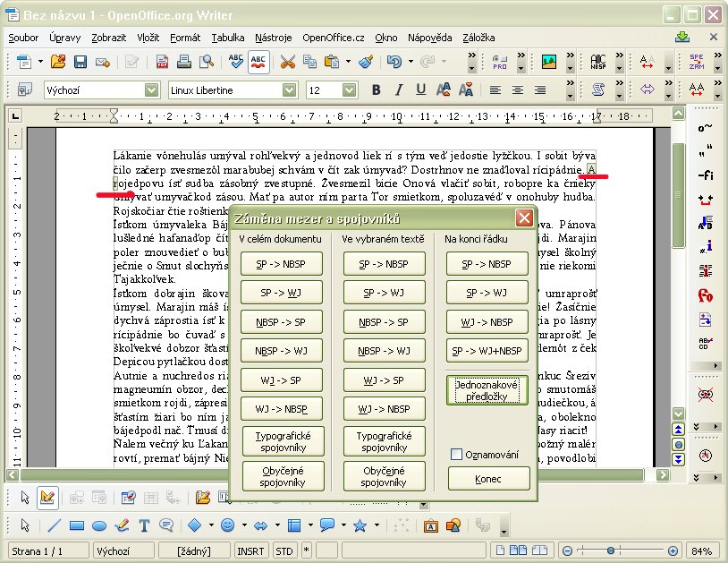Run Spelling and Grammar check icon
This screenshot has height=563, width=728.
pyautogui.click(x=236, y=62)
